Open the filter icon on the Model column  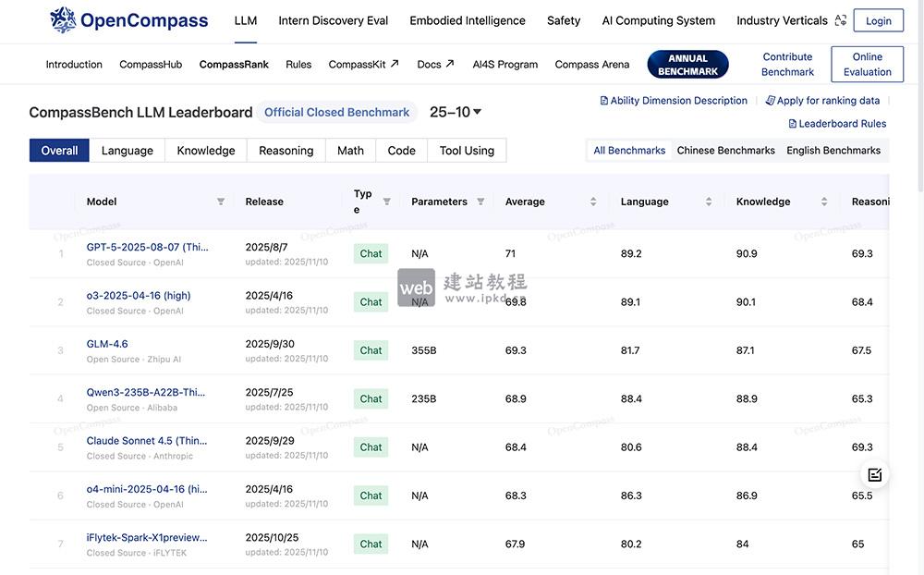221,201
